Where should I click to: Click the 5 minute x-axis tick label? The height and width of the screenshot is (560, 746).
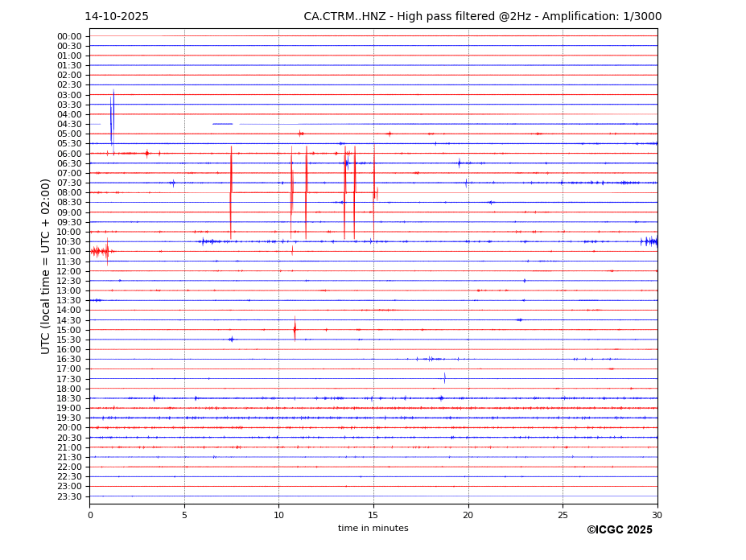point(184,515)
